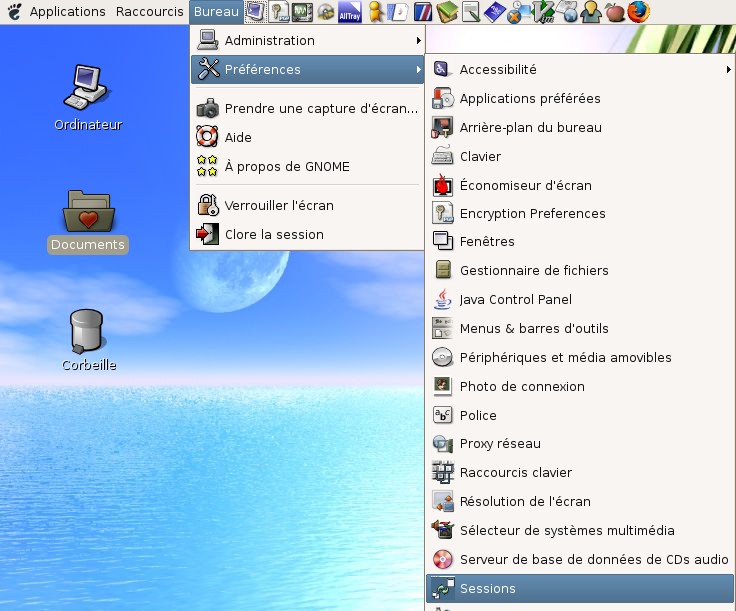Launch the green waveform system monitor icon

point(302,11)
